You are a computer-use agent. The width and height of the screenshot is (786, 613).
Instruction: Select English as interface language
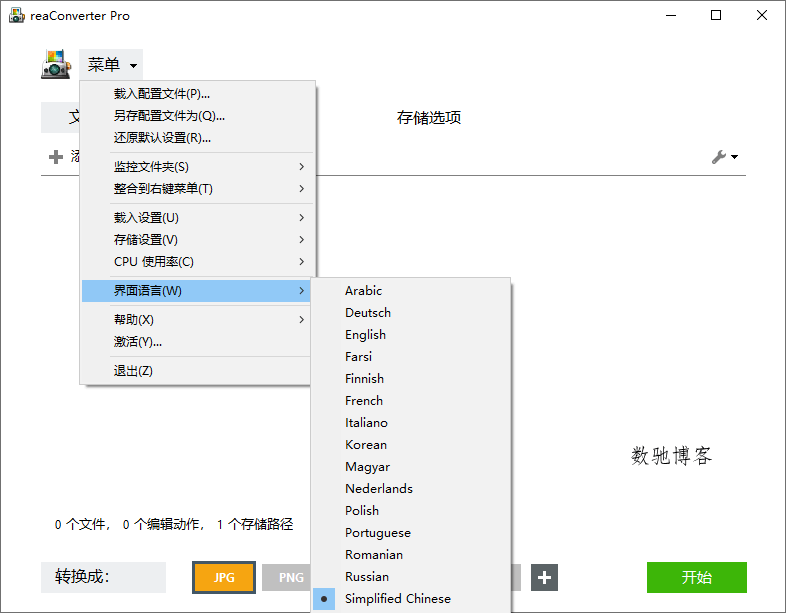coord(411,335)
